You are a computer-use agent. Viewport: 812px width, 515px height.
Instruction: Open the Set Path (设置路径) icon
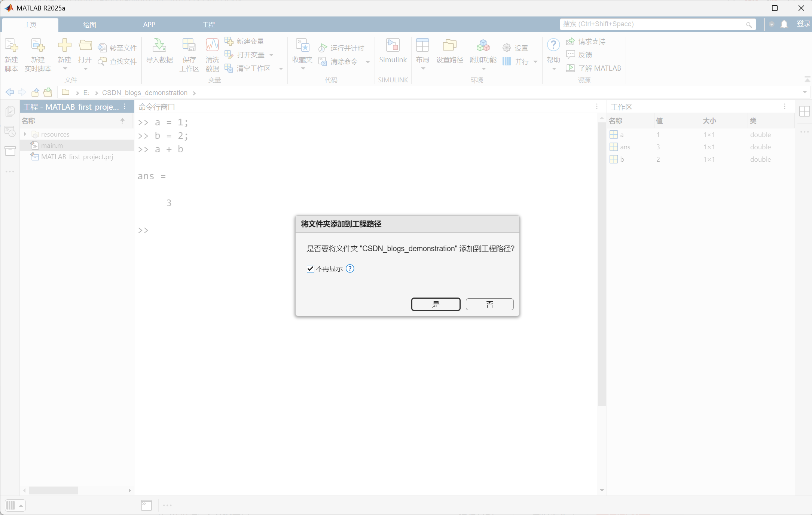(x=449, y=45)
